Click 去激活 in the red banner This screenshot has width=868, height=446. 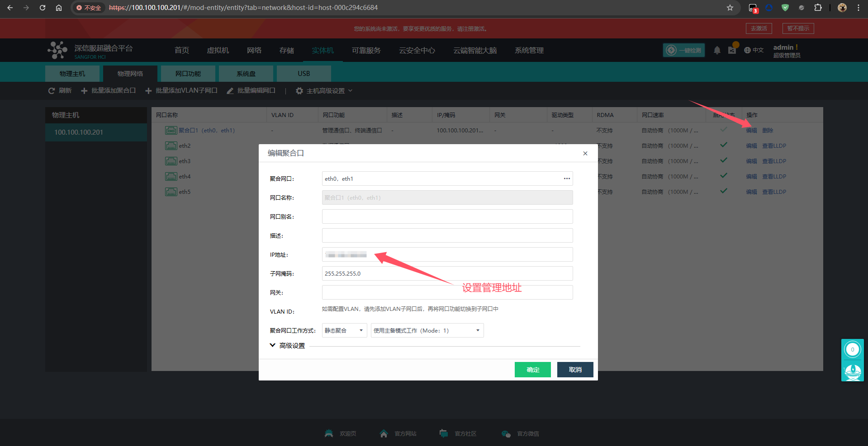[x=759, y=28]
